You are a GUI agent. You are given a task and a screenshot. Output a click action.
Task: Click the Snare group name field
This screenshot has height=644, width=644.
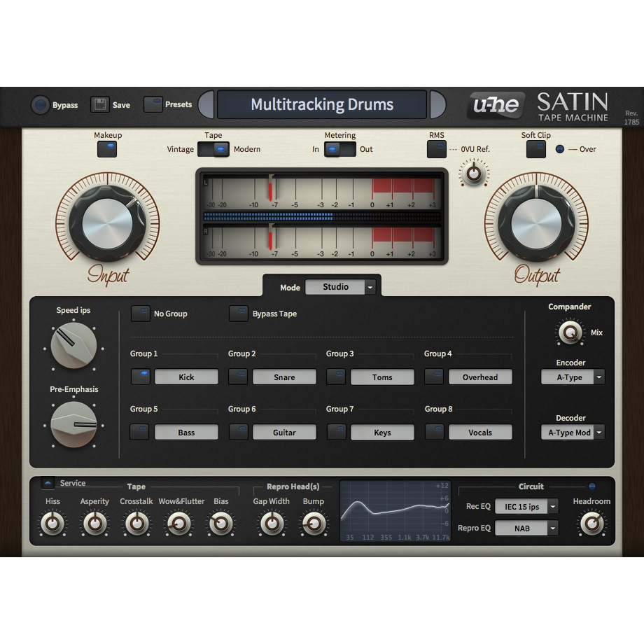point(284,377)
